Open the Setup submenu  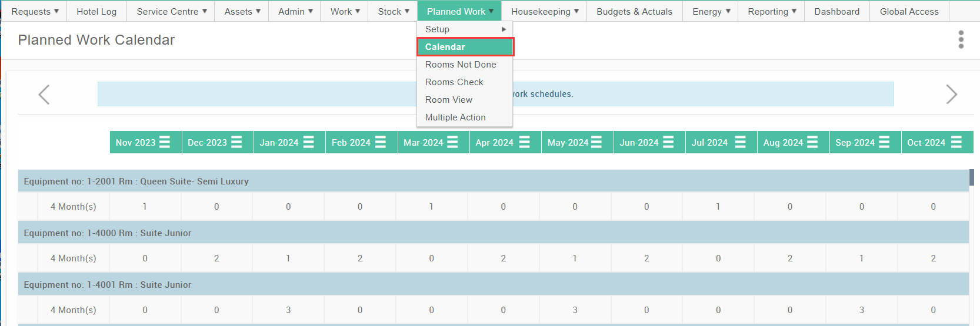point(465,29)
